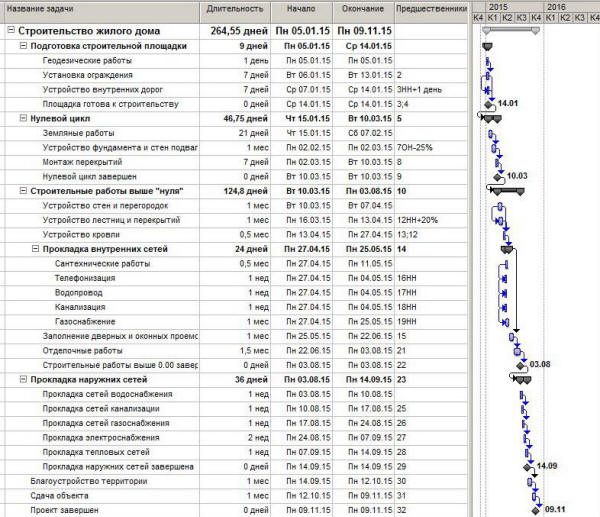Click the Предшественники column header
The image size is (600, 517).
point(431,12)
